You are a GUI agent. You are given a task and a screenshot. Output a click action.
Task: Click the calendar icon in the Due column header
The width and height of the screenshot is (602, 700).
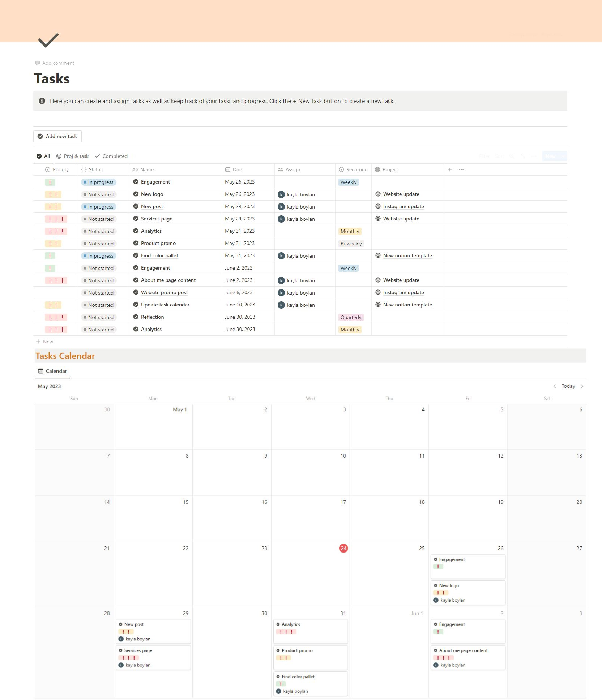(x=227, y=169)
